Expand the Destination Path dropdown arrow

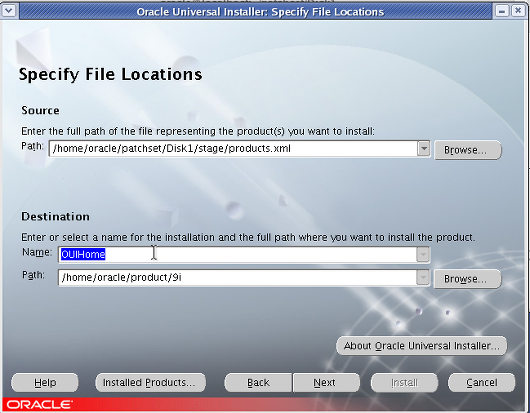click(423, 278)
